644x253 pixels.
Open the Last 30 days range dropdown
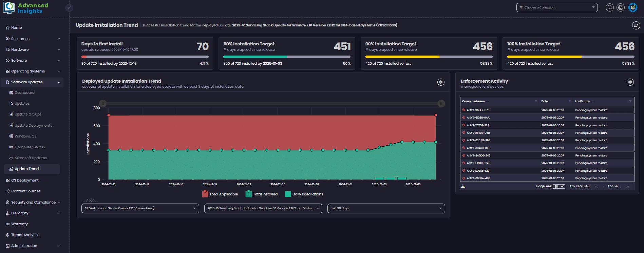click(x=386, y=208)
